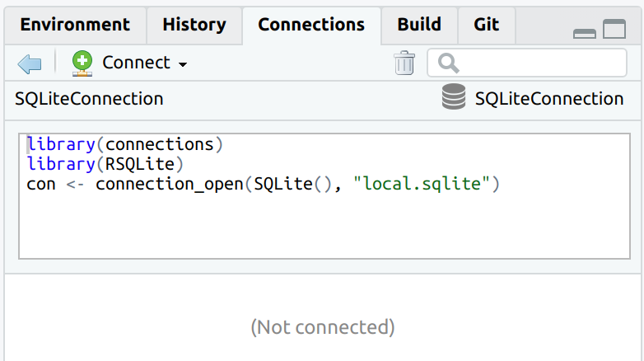
Task: Click the magnifying glass search icon
Action: click(x=449, y=63)
